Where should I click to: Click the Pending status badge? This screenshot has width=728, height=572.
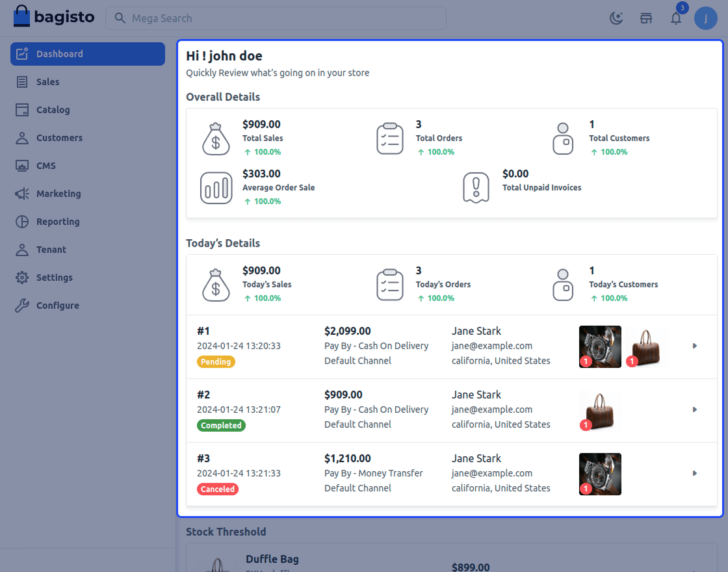coord(216,361)
